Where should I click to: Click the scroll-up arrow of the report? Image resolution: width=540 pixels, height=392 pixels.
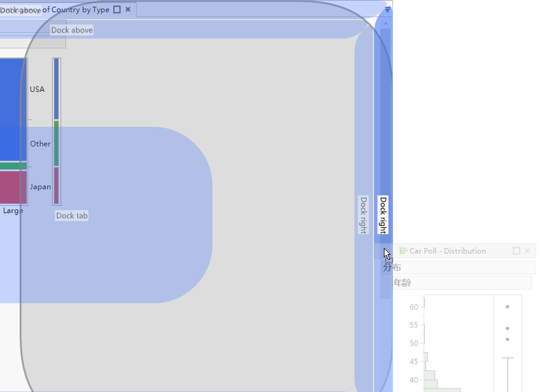[386, 24]
